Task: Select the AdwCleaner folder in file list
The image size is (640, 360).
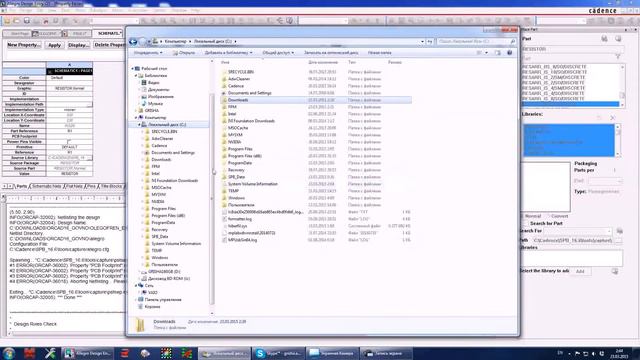Action: click(x=239, y=79)
